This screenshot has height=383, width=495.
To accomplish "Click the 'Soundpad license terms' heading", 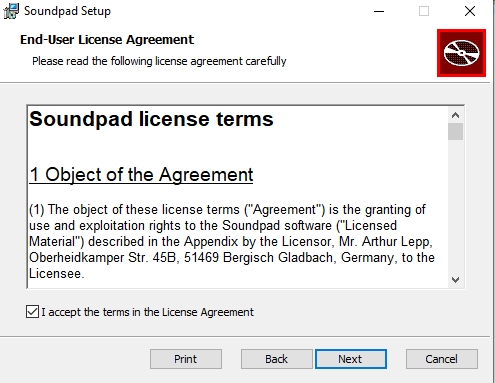I will (151, 119).
